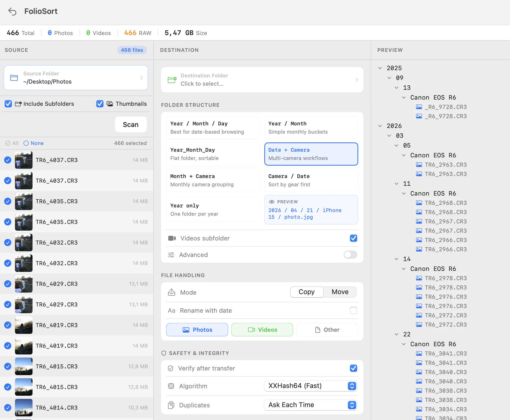Viewport: 510px width, 420px height.
Task: Click image icon beside first TR6_3040.CR3
Action: 419,372
